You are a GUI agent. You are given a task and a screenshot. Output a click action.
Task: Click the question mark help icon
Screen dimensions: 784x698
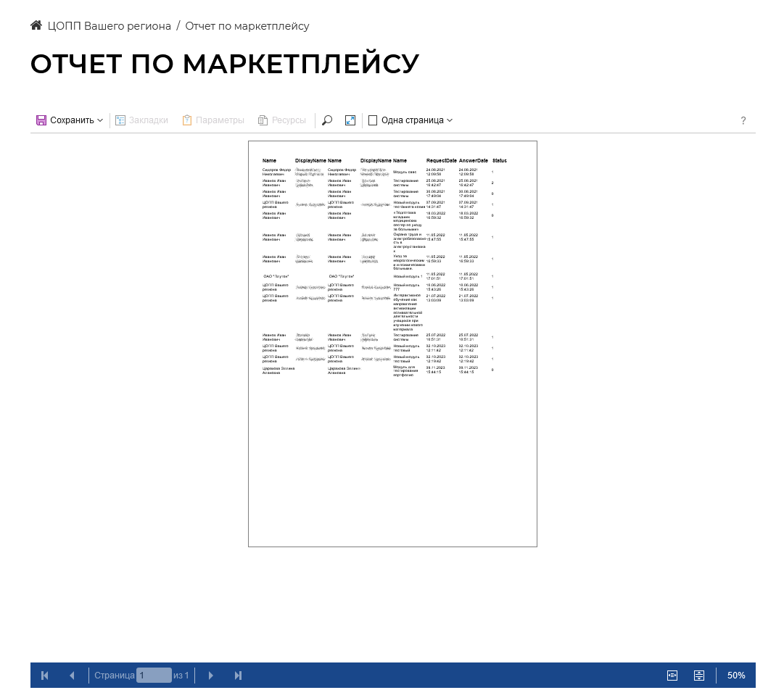743,121
